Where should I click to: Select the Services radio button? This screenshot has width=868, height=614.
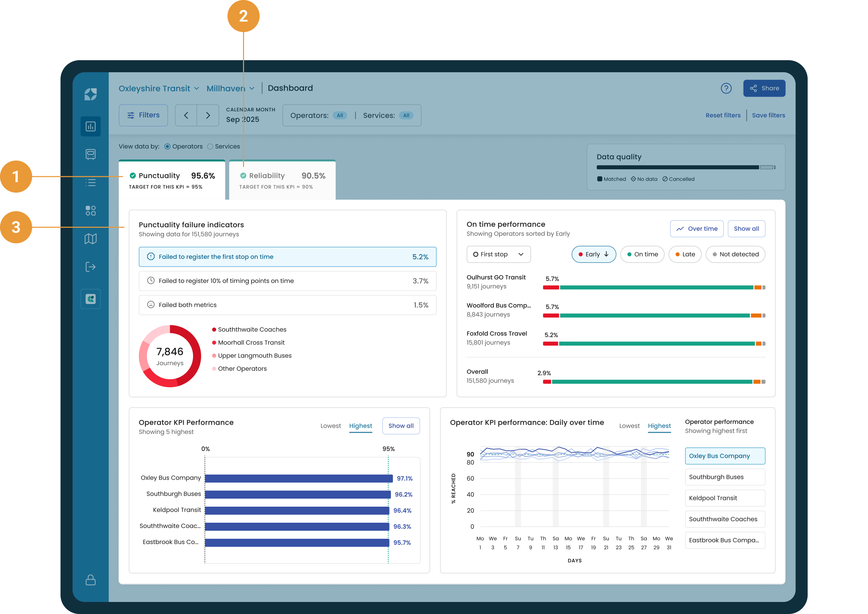(210, 147)
